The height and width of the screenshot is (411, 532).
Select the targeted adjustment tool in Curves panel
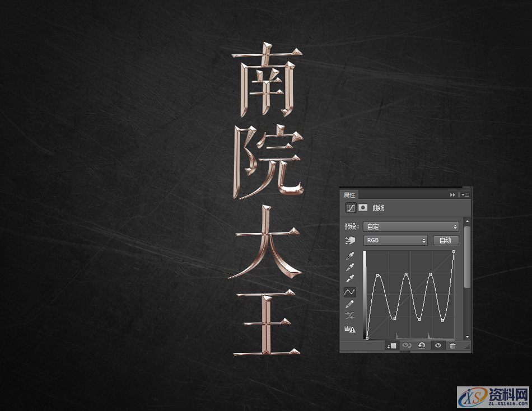[x=349, y=240]
